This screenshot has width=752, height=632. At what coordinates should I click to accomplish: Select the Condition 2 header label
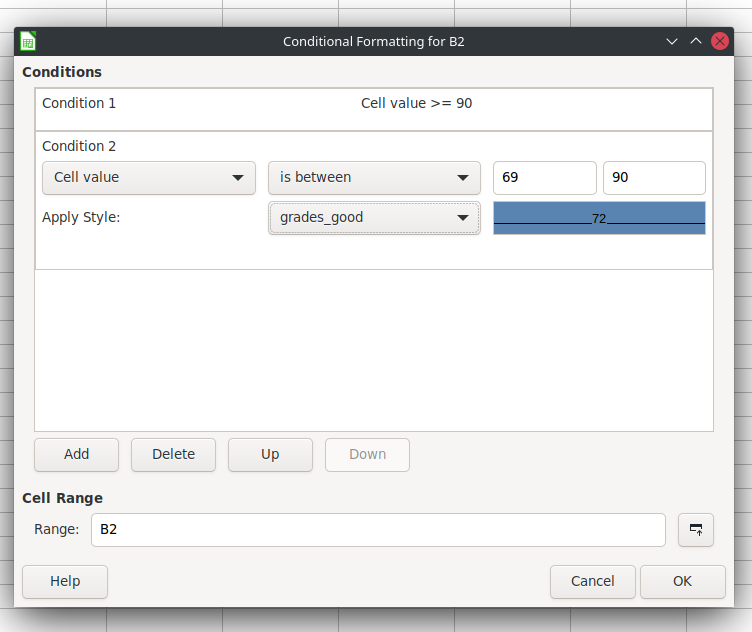79,146
